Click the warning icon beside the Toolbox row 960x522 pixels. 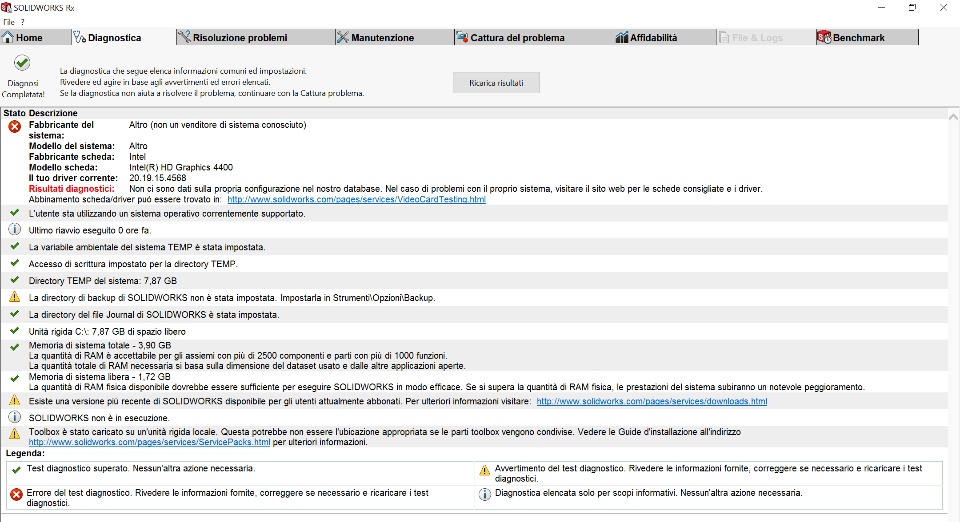[15, 433]
